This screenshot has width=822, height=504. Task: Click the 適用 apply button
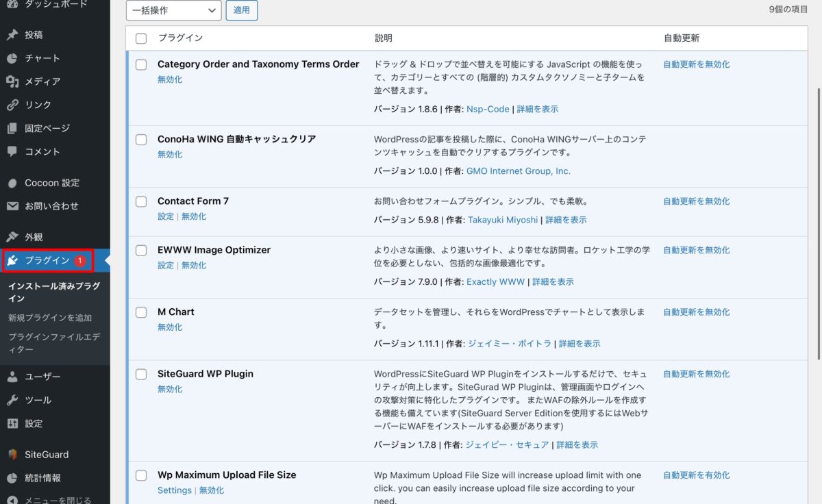click(x=242, y=10)
